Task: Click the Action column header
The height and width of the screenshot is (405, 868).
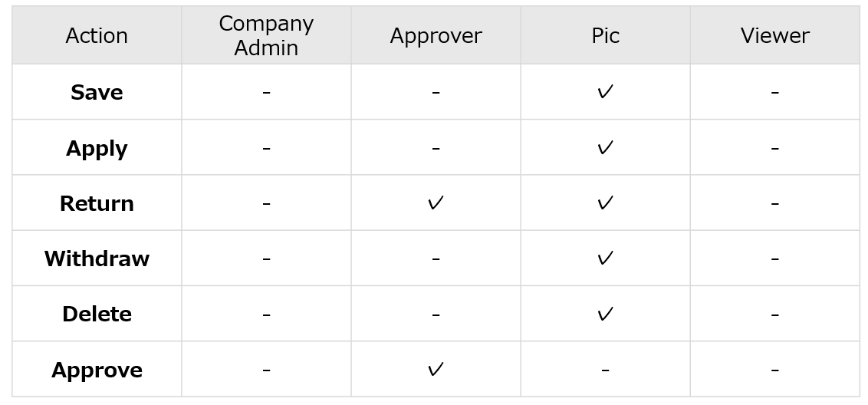Action: click(97, 36)
